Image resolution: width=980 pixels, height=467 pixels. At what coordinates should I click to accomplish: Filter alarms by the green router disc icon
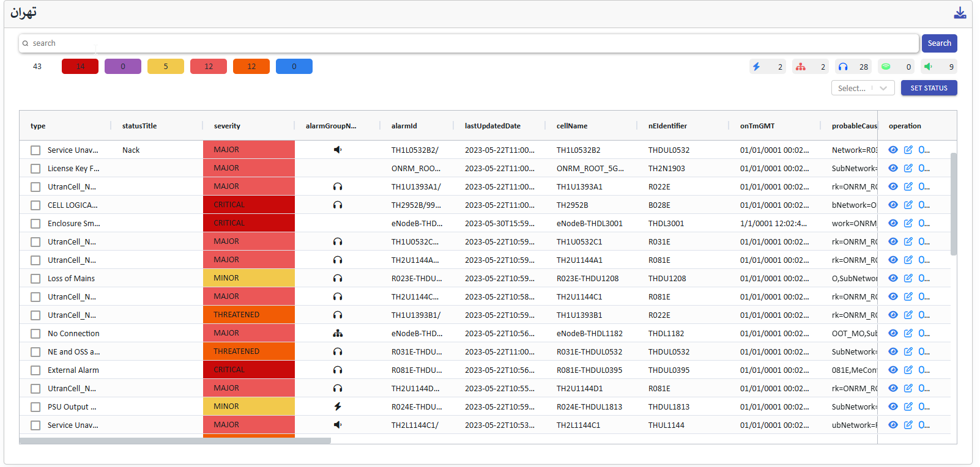[x=886, y=67]
